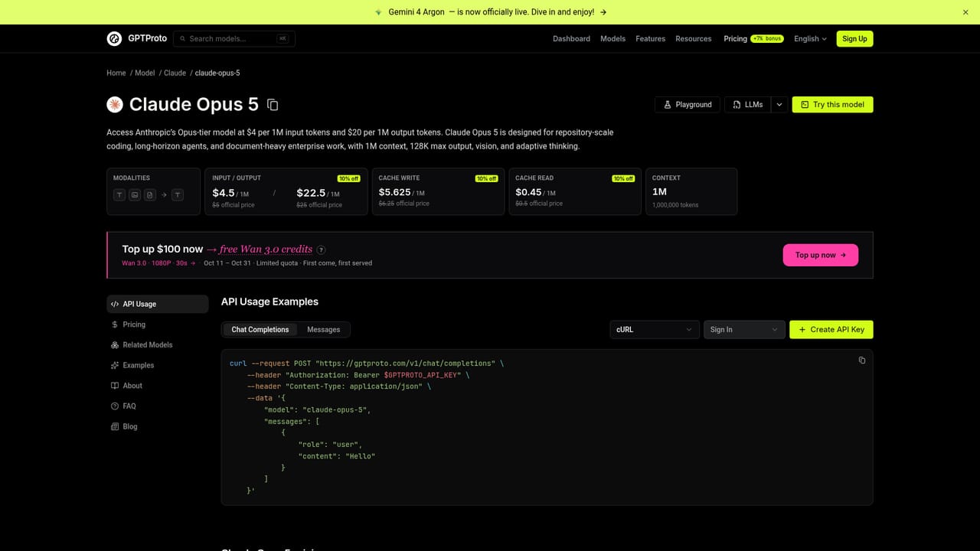Jump to Pricing section in the sidebar
The image size is (980, 551).
158,324
